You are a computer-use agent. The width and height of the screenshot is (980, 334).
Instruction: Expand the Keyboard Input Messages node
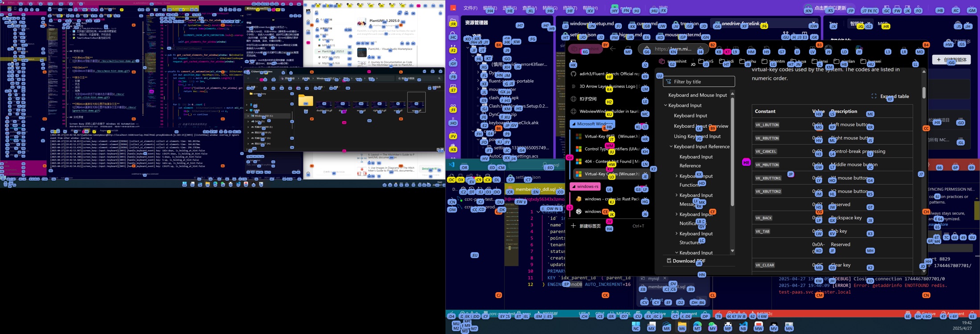pos(677,196)
